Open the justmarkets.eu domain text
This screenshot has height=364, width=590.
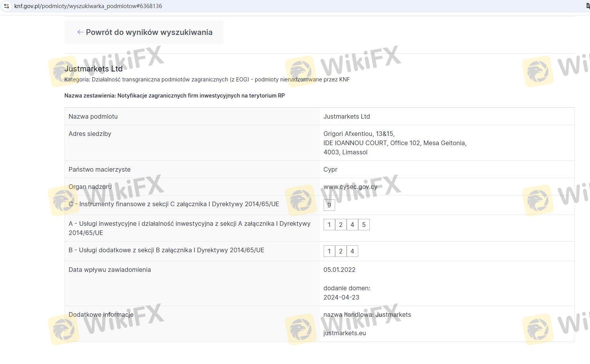(x=344, y=333)
